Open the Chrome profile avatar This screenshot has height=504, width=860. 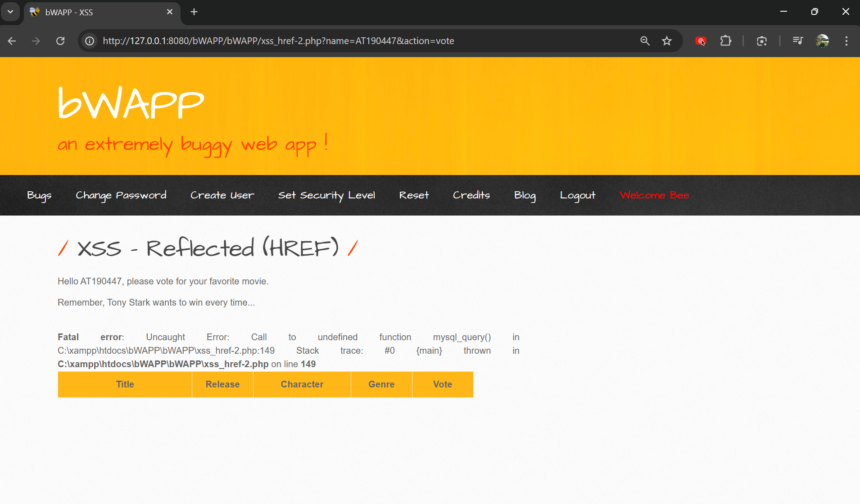click(822, 41)
